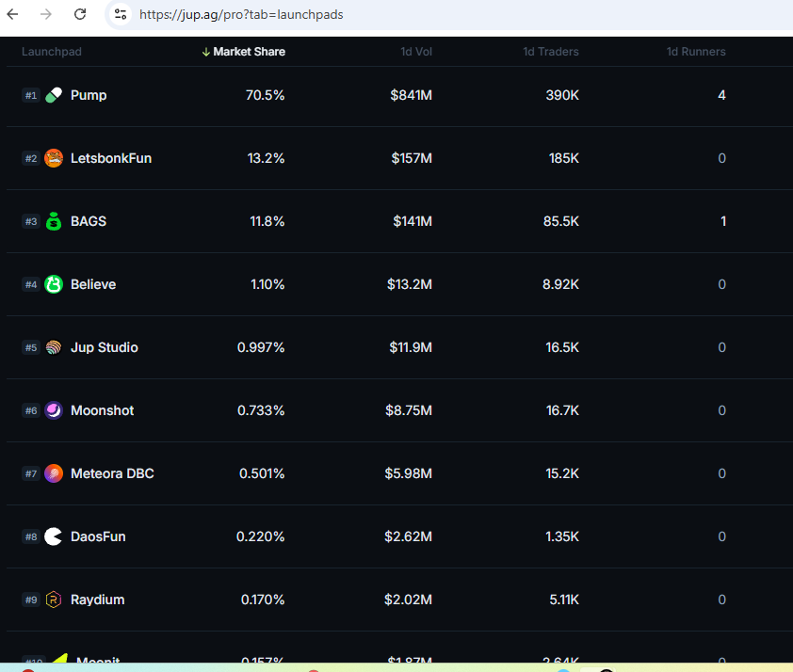The width and height of the screenshot is (793, 672).
Task: Open the Jup Studio launchpad name
Action: 105,347
